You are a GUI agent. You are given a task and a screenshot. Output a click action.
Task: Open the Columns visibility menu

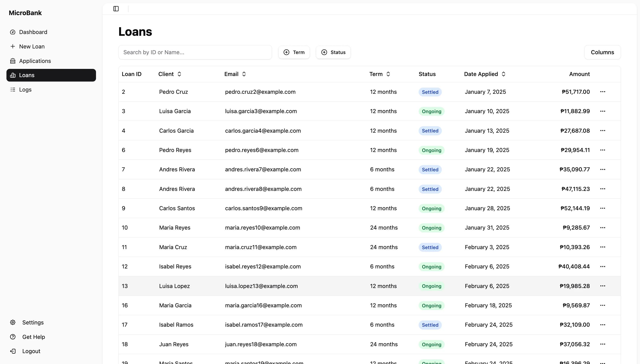[602, 52]
